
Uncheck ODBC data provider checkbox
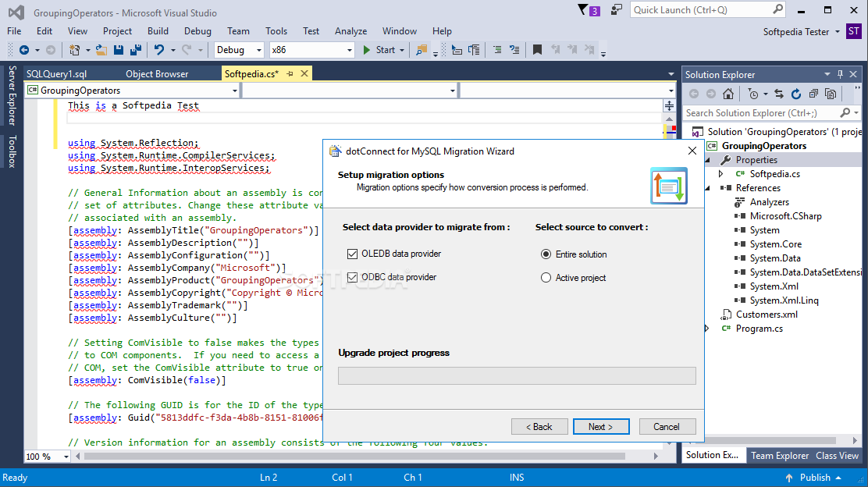(x=352, y=277)
